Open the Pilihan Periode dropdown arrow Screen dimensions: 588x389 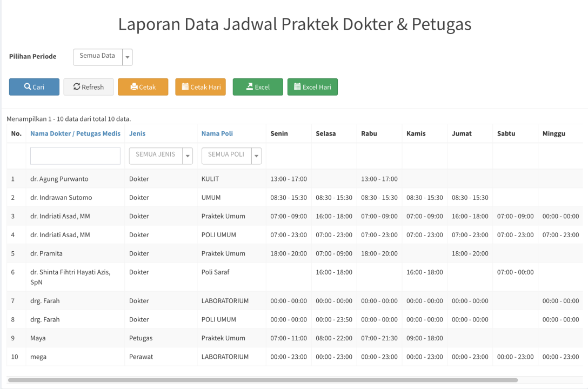128,57
